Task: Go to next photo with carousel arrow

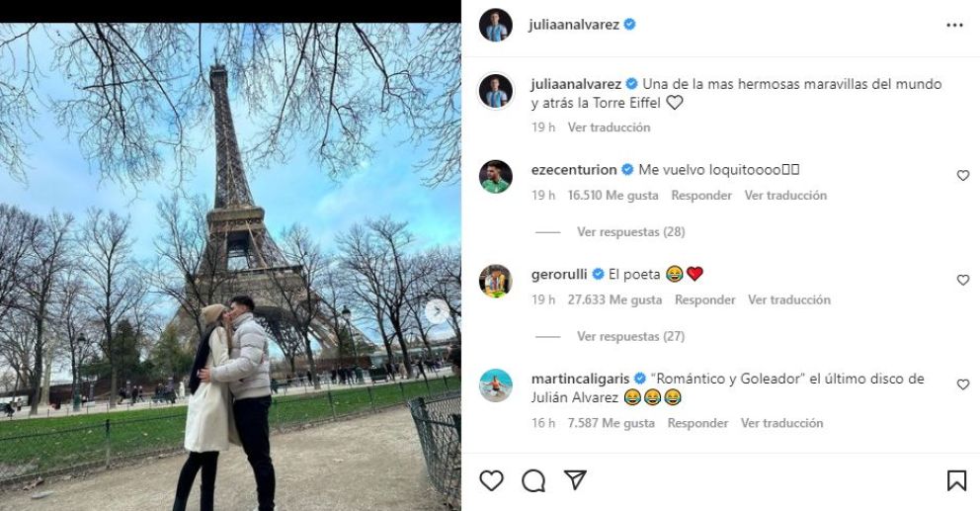Action: 437,311
